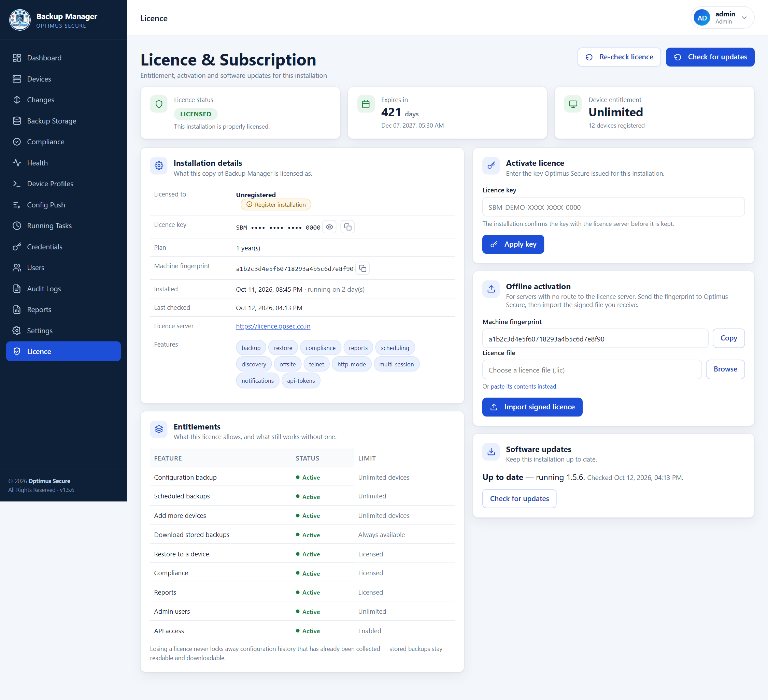Image resolution: width=768 pixels, height=700 pixels.
Task: Click the Device Profiles terminal icon
Action: (17, 184)
